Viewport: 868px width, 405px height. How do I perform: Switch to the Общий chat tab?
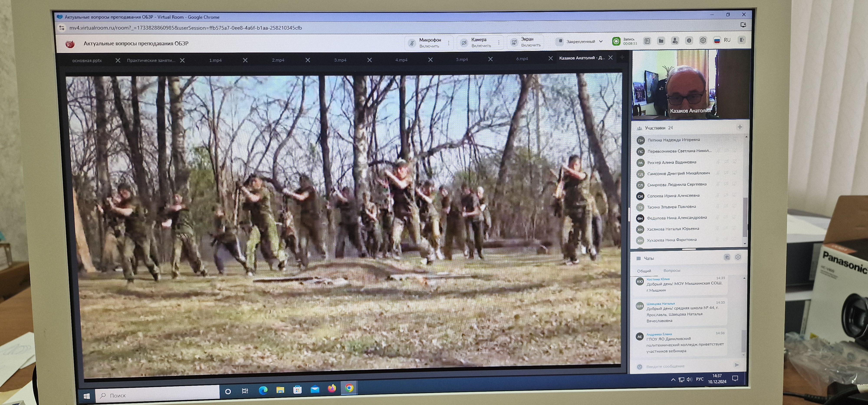click(644, 271)
